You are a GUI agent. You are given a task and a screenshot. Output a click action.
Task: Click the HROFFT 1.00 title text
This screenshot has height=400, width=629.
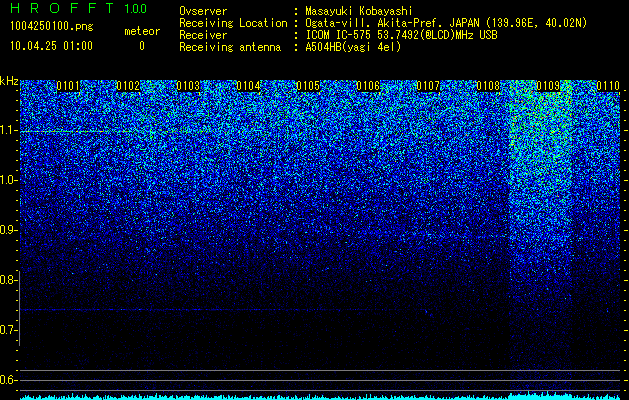[79, 8]
